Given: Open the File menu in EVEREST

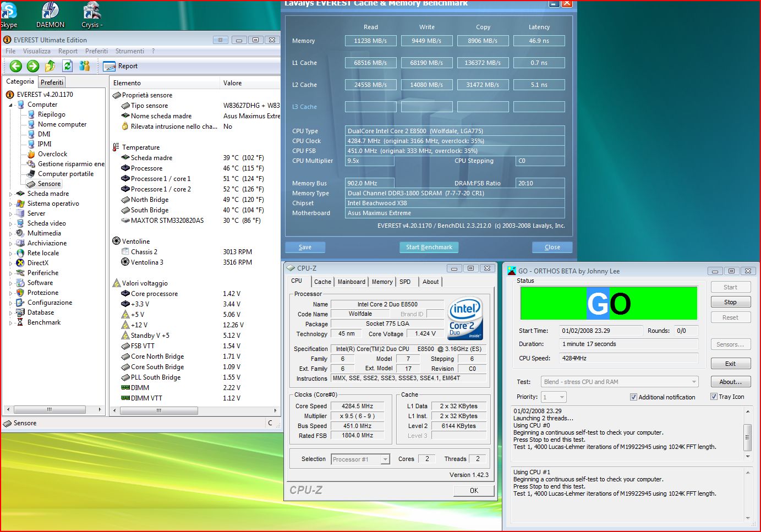Looking at the screenshot, I should click(10, 51).
